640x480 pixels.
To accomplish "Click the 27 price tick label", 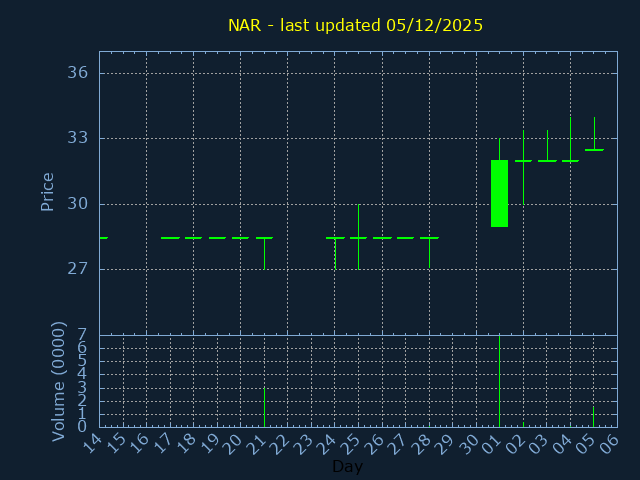I will 78,269.
